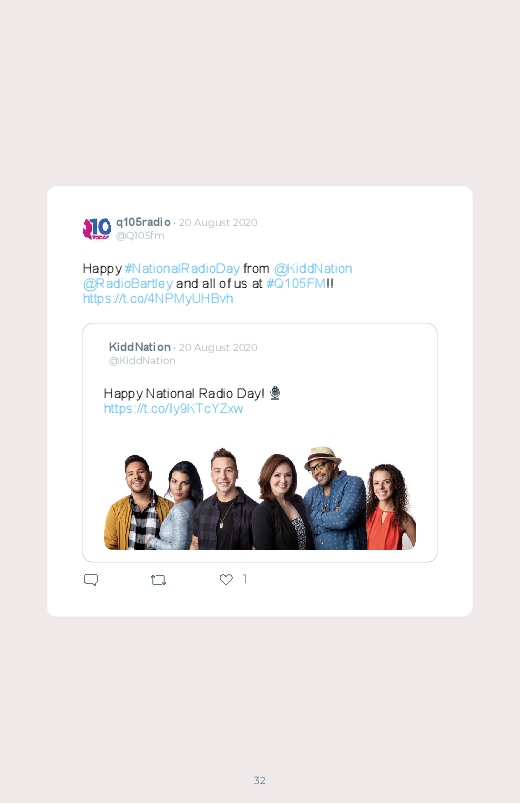Open the @RadioBartley mention

pos(128,283)
